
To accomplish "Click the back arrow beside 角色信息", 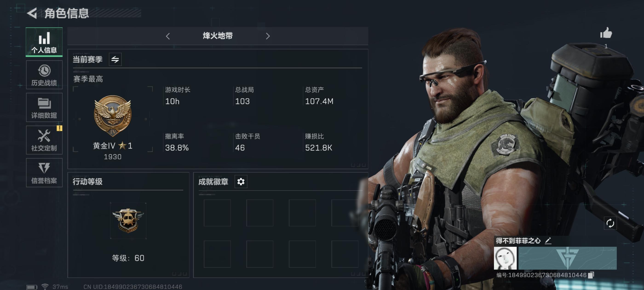I will (x=32, y=13).
